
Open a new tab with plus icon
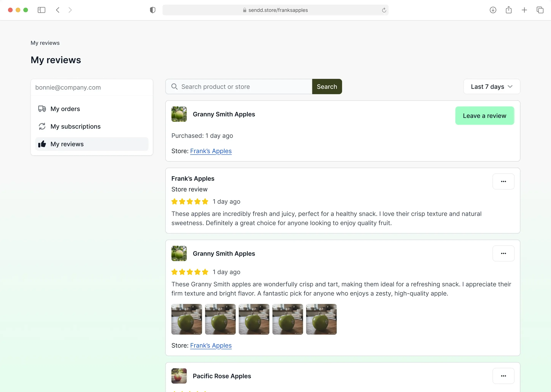[x=524, y=10]
